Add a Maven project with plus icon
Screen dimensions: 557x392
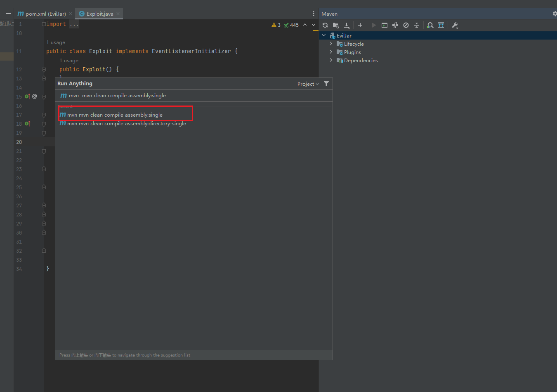click(360, 25)
